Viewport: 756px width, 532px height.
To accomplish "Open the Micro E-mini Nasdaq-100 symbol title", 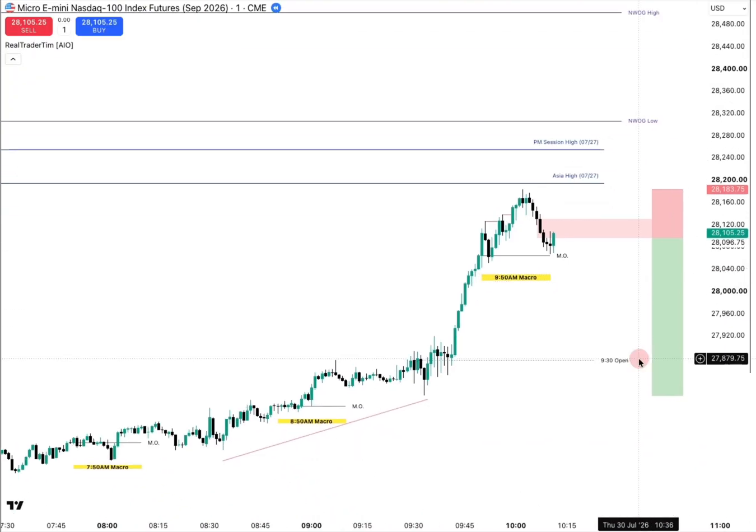I will point(142,8).
